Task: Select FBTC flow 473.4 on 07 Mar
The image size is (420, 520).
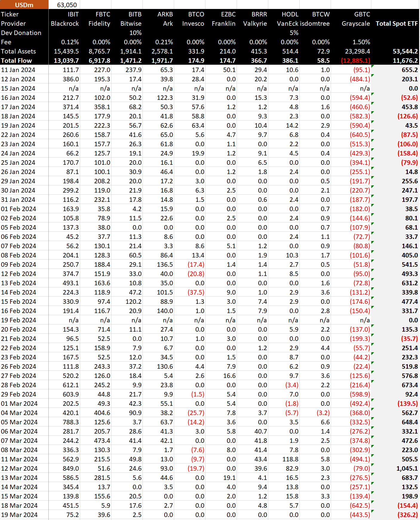Action: [x=102, y=441]
